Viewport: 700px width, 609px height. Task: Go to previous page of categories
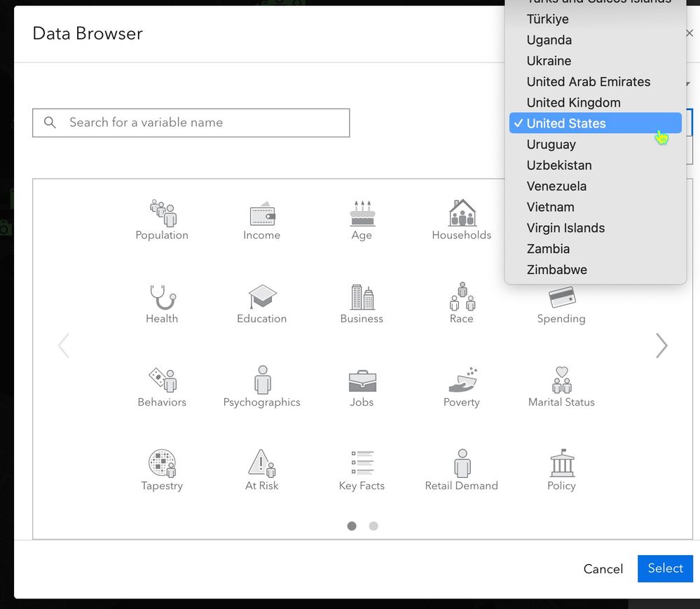[x=64, y=345]
